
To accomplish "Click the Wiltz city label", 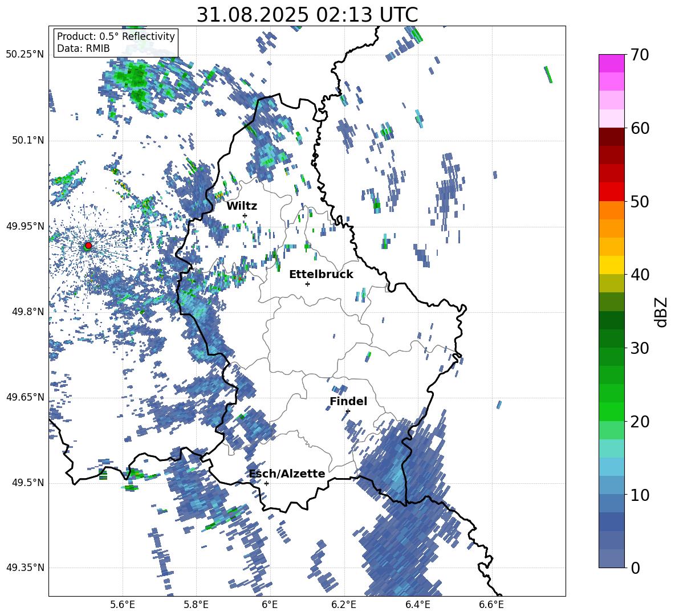I will click(x=242, y=206).
